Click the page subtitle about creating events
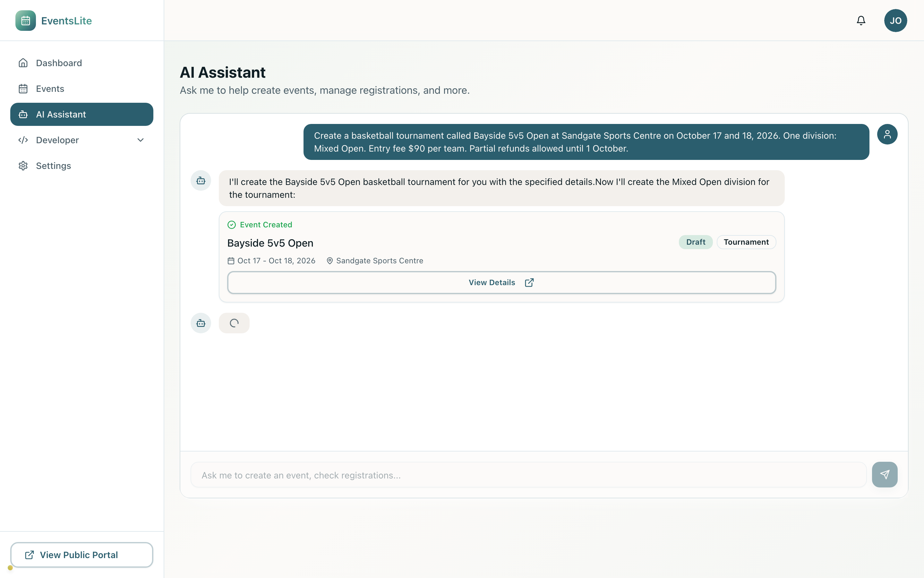Screen dimensions: 924x578 coord(325,90)
